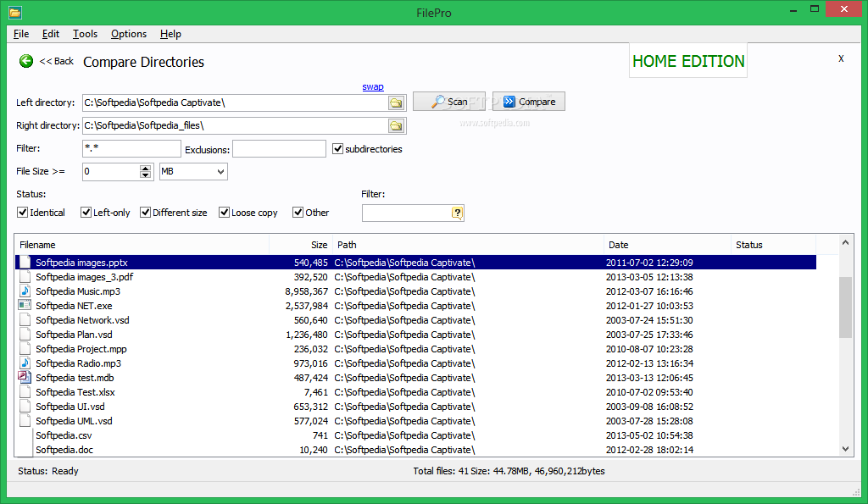Click the Compare button
The height and width of the screenshot is (504, 868).
529,102
